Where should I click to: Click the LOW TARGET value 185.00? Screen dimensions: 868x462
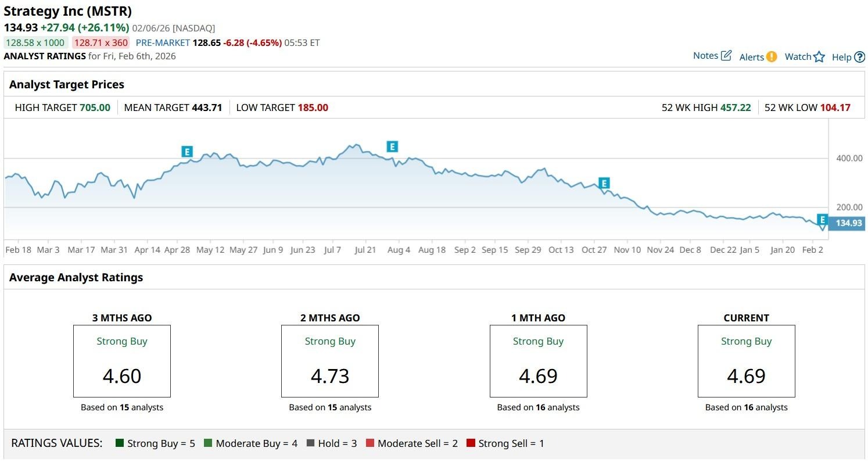coord(313,108)
